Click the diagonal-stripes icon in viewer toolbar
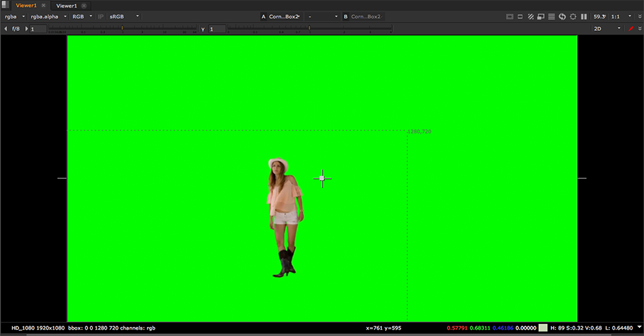 [x=531, y=16]
